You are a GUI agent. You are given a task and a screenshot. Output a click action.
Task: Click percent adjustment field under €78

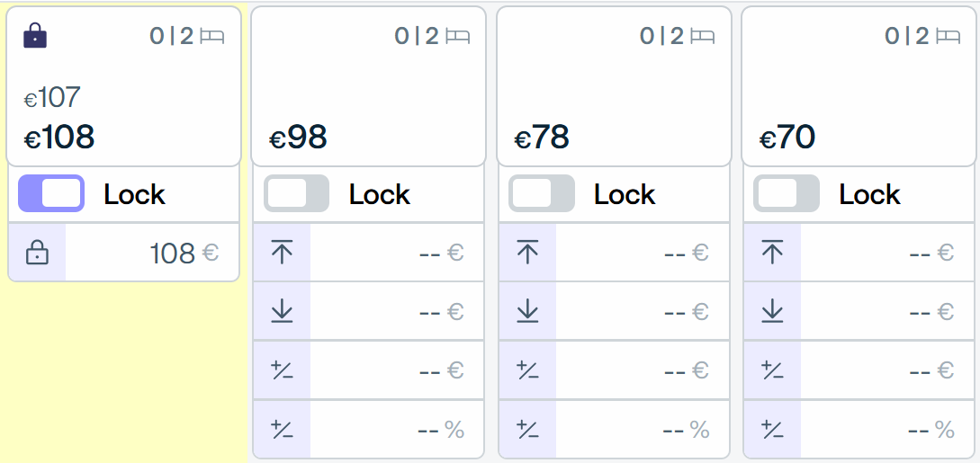[x=642, y=430]
